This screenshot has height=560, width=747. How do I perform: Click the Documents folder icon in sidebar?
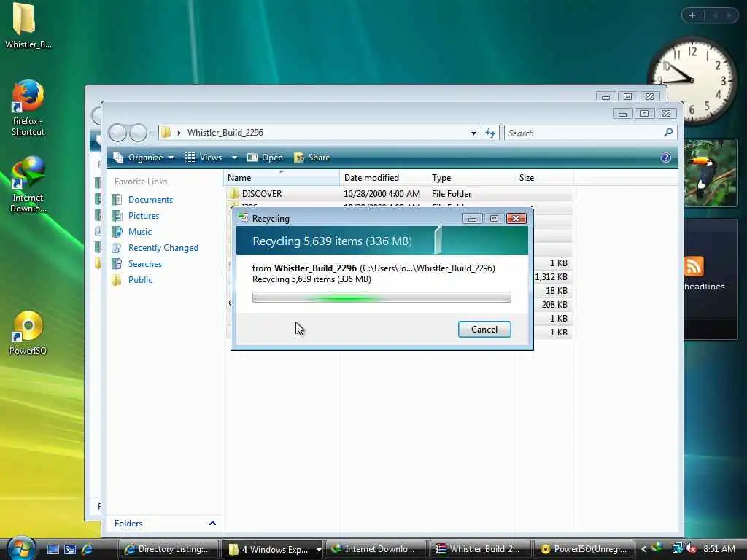(x=117, y=200)
